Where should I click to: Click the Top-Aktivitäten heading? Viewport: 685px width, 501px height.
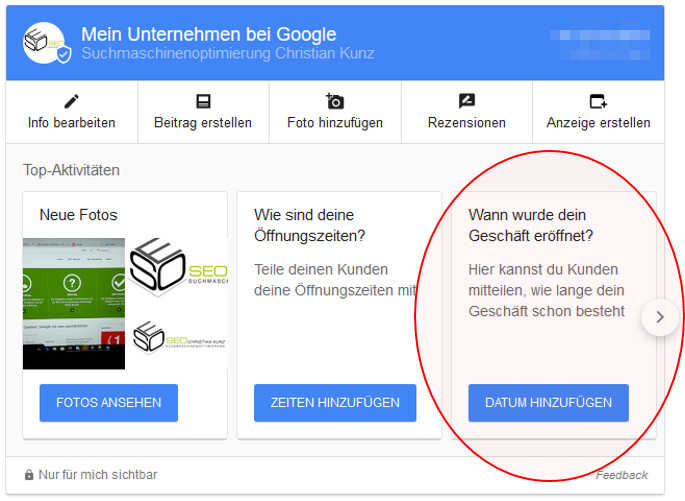tap(71, 170)
